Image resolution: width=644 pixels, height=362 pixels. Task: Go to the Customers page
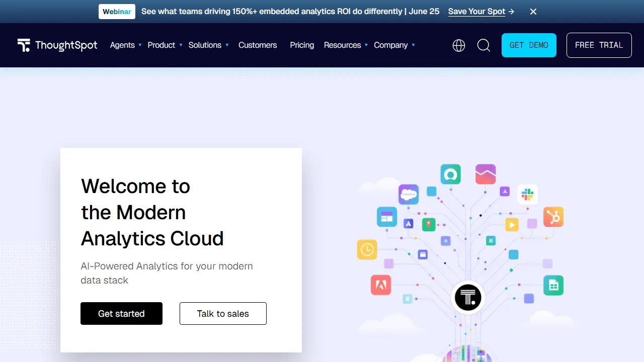[258, 45]
